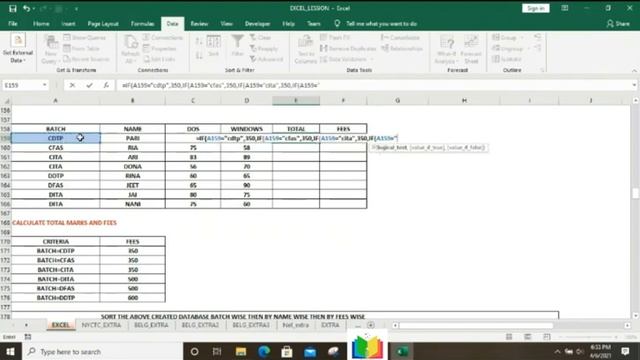This screenshot has height=360, width=640.
Task: Click the Subtotal command
Action: click(507, 59)
